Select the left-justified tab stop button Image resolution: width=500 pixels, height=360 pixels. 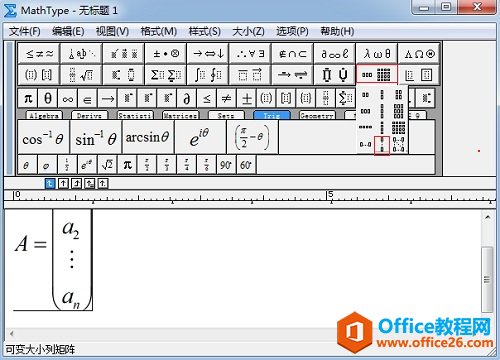coord(50,183)
